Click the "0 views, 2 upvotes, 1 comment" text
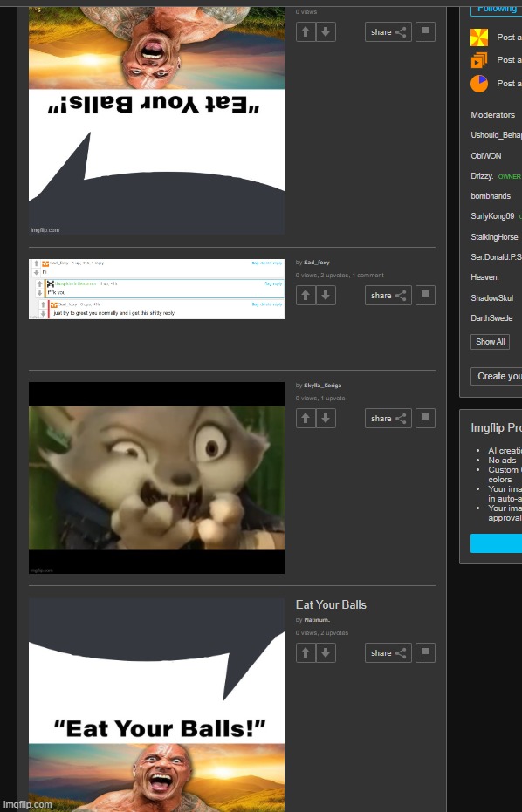Image resolution: width=522 pixels, height=812 pixels. click(x=340, y=276)
